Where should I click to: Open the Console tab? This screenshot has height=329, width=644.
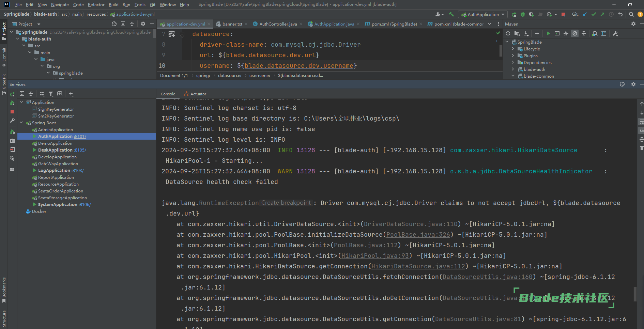point(168,94)
